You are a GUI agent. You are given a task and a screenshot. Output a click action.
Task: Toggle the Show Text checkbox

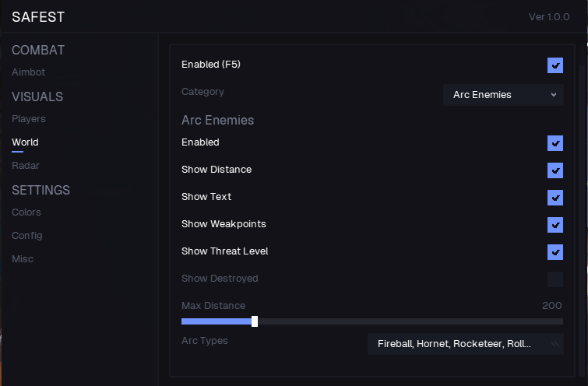pyautogui.click(x=555, y=198)
